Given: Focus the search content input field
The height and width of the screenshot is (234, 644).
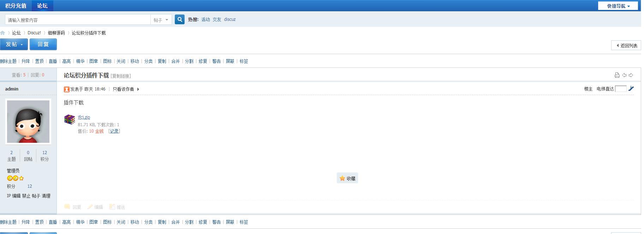Looking at the screenshot, I should [78, 20].
